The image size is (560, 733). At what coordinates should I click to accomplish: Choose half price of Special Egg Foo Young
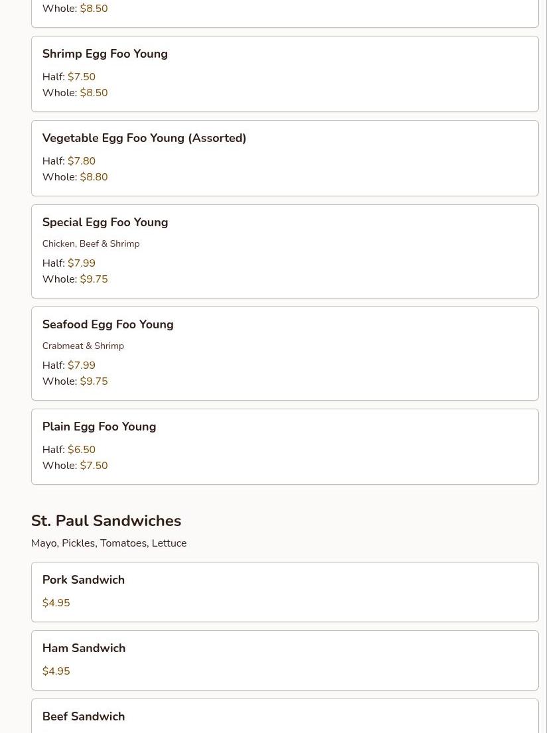pyautogui.click(x=81, y=263)
